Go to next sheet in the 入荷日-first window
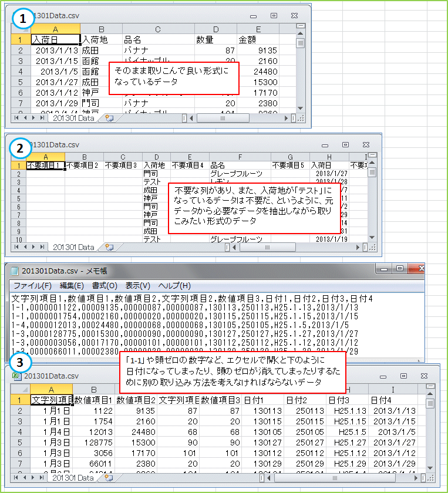The height and width of the screenshot is (493, 448). [33, 118]
